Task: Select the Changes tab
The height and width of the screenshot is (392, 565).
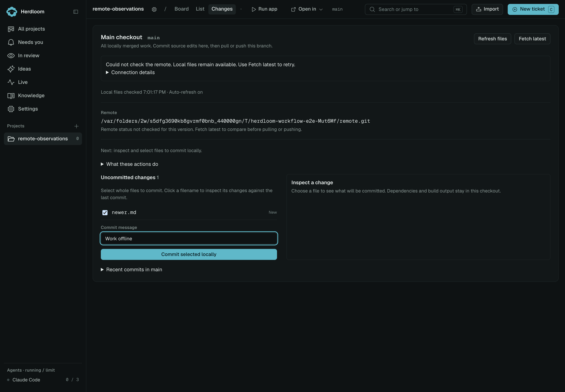Action: (222, 9)
